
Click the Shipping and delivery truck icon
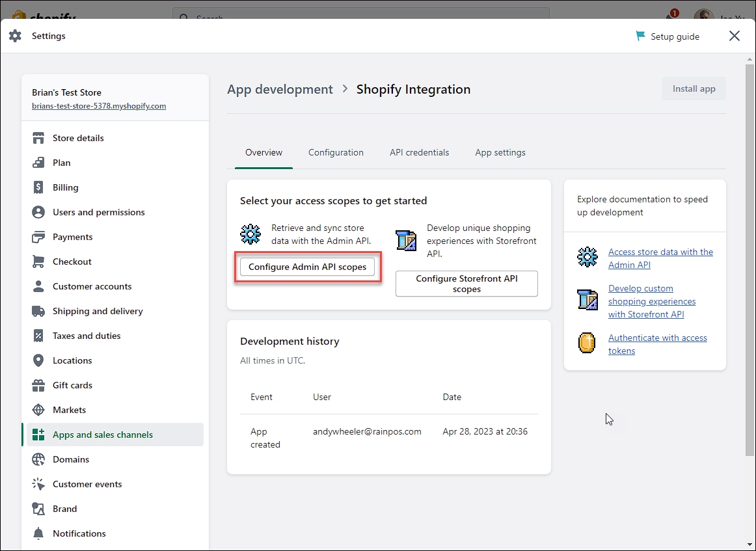click(38, 311)
